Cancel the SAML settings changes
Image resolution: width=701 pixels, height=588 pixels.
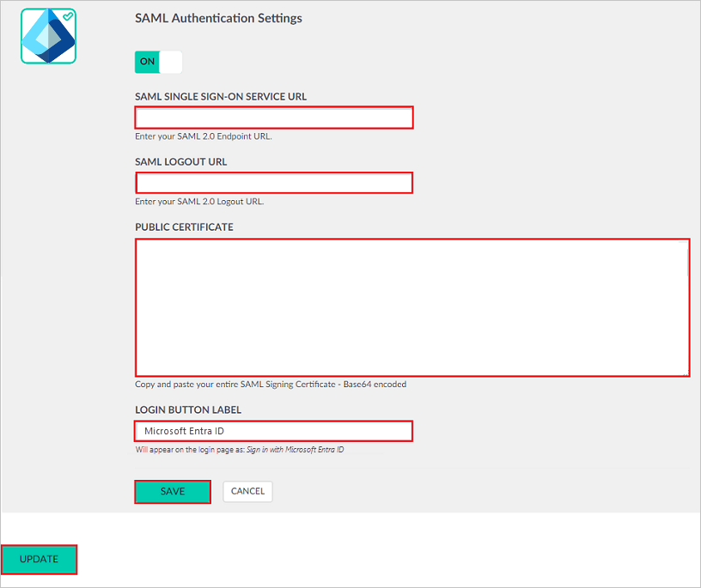(247, 491)
